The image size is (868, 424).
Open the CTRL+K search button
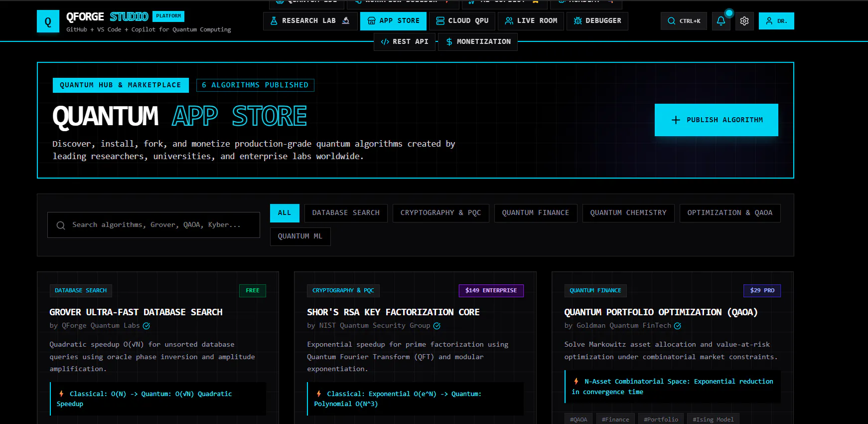[x=684, y=21]
